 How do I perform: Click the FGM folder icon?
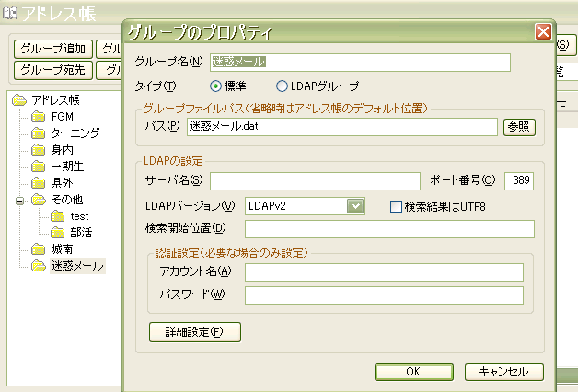pyautogui.click(x=39, y=117)
